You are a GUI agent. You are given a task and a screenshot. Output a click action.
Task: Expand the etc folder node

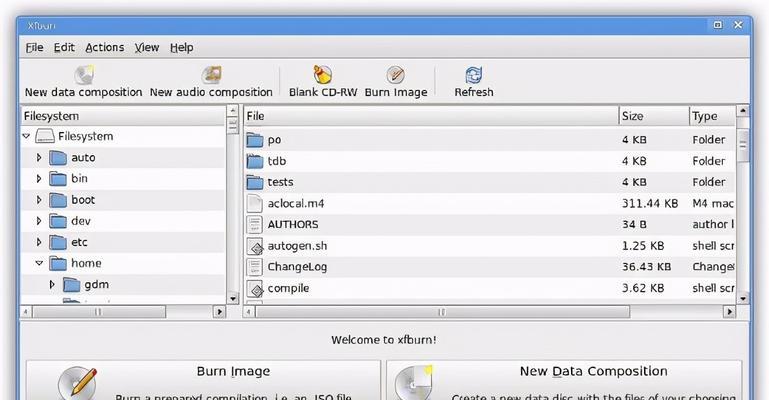(x=39, y=242)
